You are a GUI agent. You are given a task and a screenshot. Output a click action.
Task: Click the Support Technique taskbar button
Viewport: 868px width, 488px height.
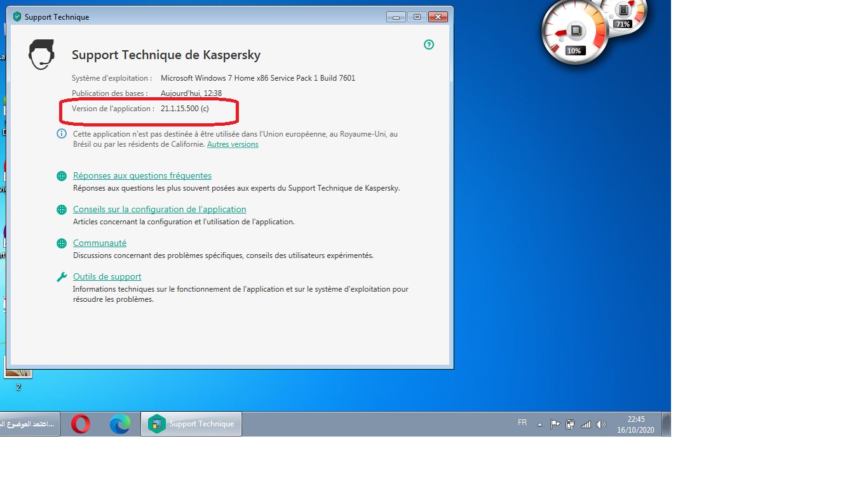[x=191, y=424]
